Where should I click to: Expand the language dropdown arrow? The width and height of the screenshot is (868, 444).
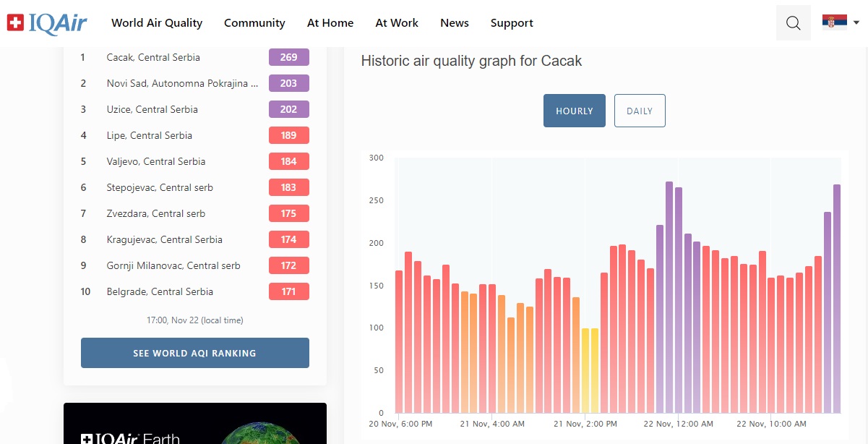click(856, 22)
